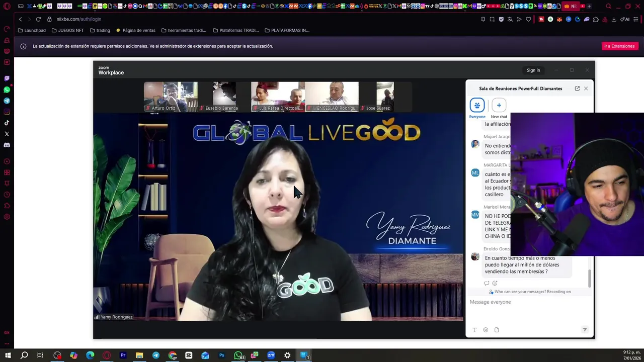
Task: Add reaction to Eiroldo's message
Action: [495, 283]
